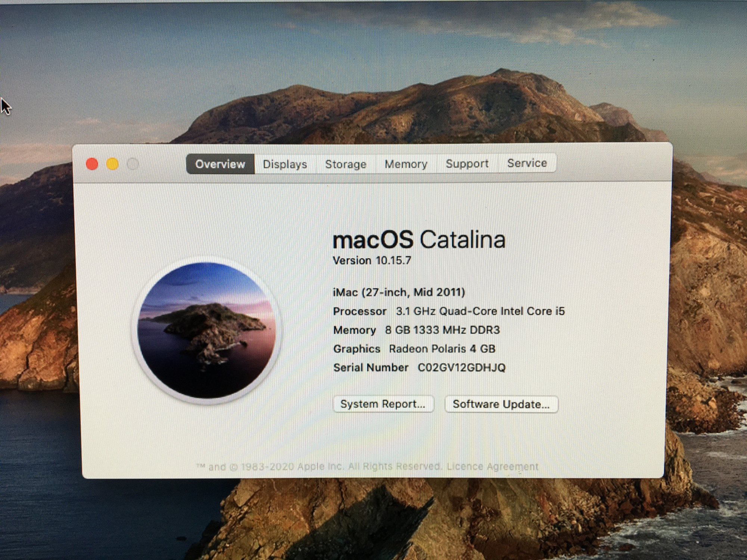
Task: Click the Software Update button
Action: (501, 404)
